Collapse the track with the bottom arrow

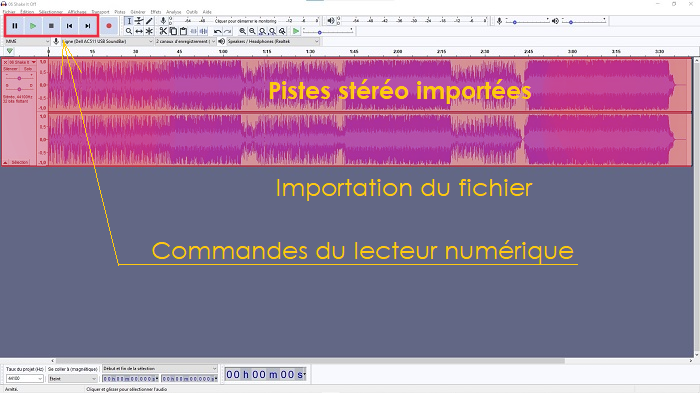tap(5, 163)
